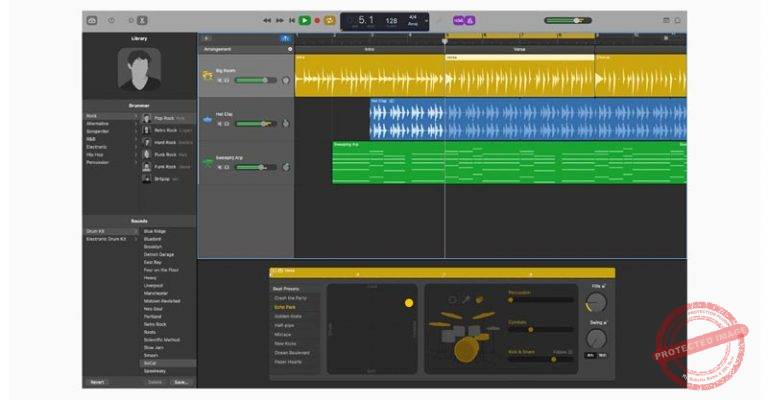Open the Library icon in the toolbar

click(x=92, y=20)
